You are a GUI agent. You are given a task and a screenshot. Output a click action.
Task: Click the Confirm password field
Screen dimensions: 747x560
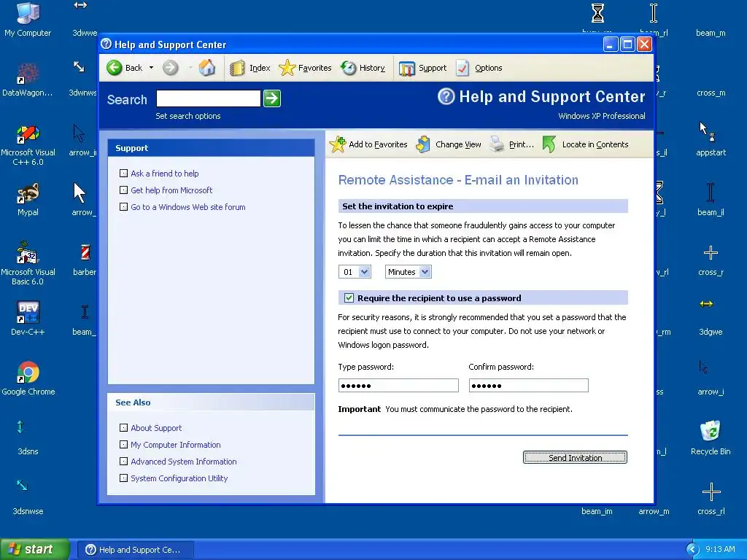528,385
